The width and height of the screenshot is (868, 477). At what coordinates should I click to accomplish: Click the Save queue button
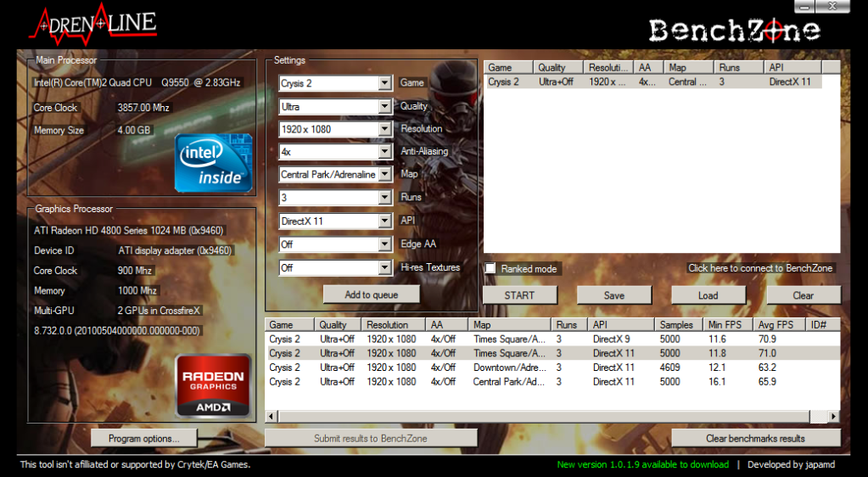614,295
